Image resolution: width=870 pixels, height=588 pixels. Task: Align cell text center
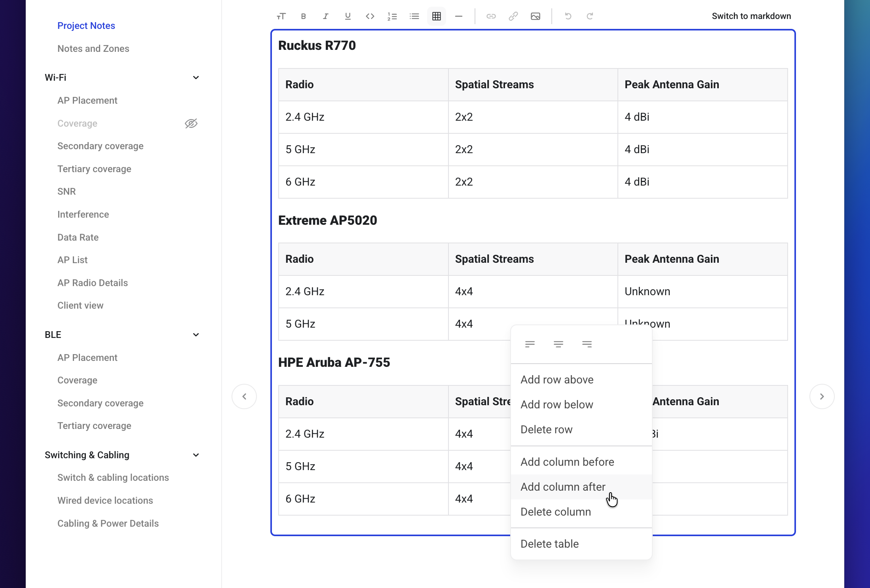tap(558, 344)
